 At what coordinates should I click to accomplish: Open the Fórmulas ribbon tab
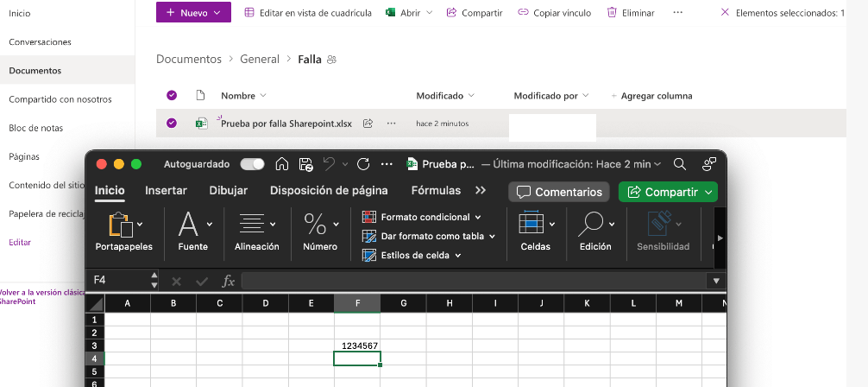click(x=437, y=191)
